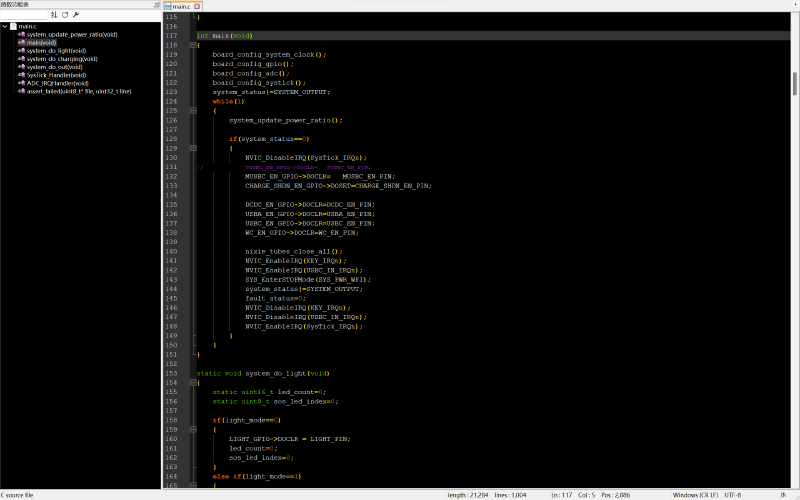Click the 'lines : 1,004' status entry
The width and height of the screenshot is (800, 500).
[510, 495]
